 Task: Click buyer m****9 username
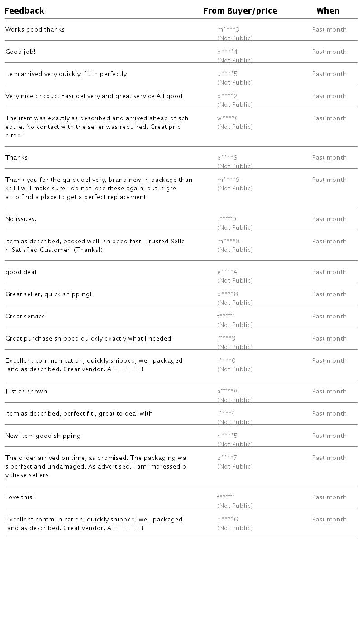228,180
